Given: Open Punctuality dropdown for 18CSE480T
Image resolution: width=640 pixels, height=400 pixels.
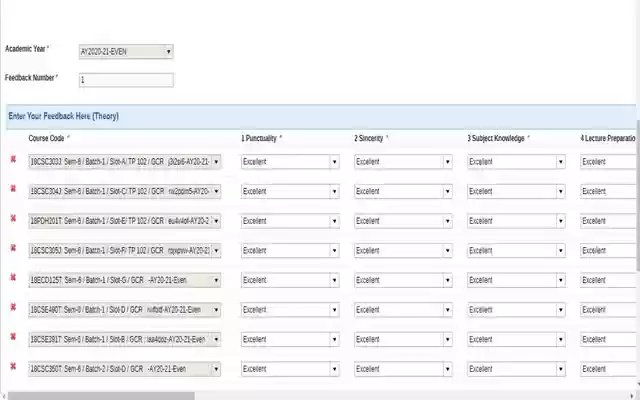Looking at the screenshot, I should (290, 310).
